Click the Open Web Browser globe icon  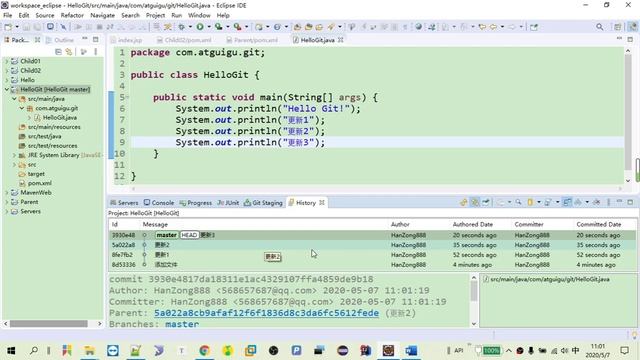[x=418, y=27]
